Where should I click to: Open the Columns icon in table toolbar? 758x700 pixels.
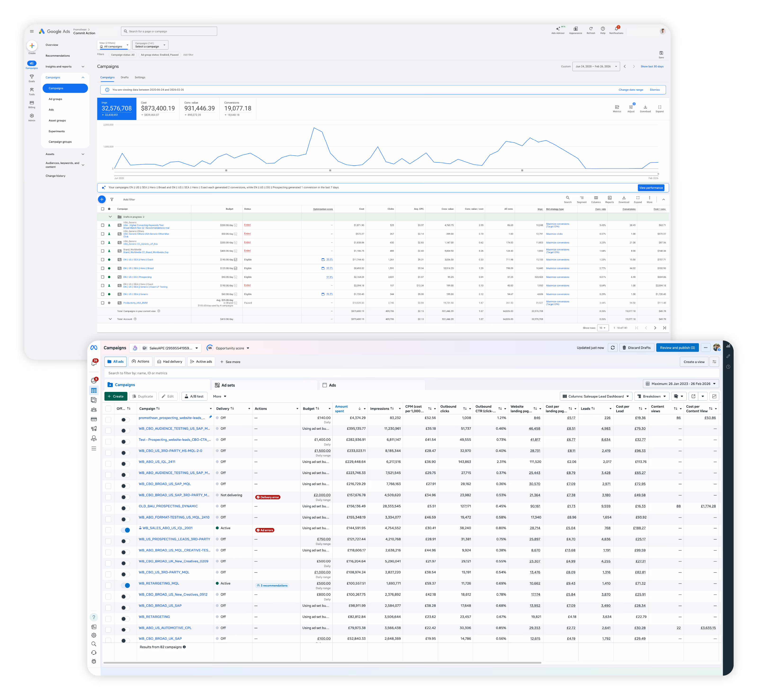coord(596,198)
